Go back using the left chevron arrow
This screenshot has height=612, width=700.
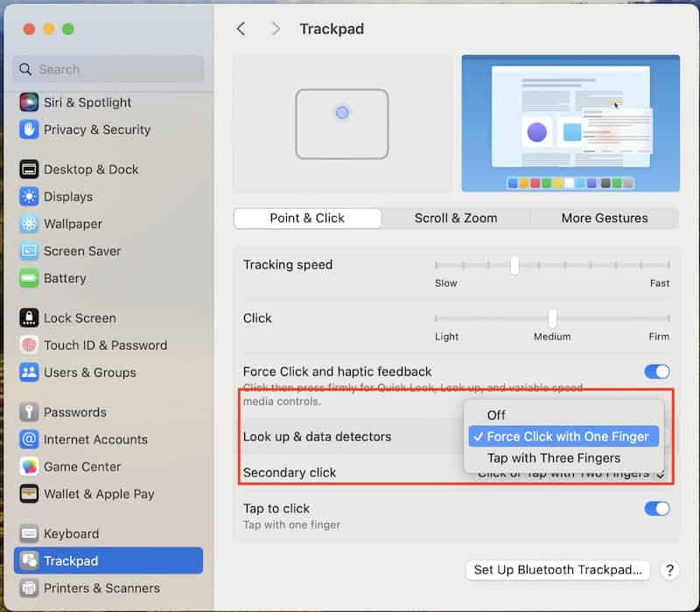pos(241,29)
